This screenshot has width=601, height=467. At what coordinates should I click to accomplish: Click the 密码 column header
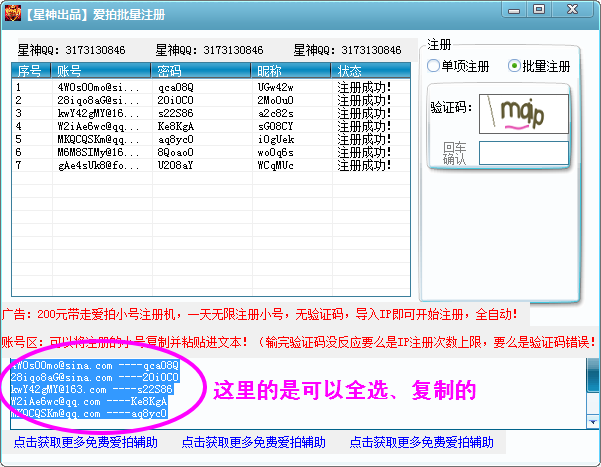201,71
